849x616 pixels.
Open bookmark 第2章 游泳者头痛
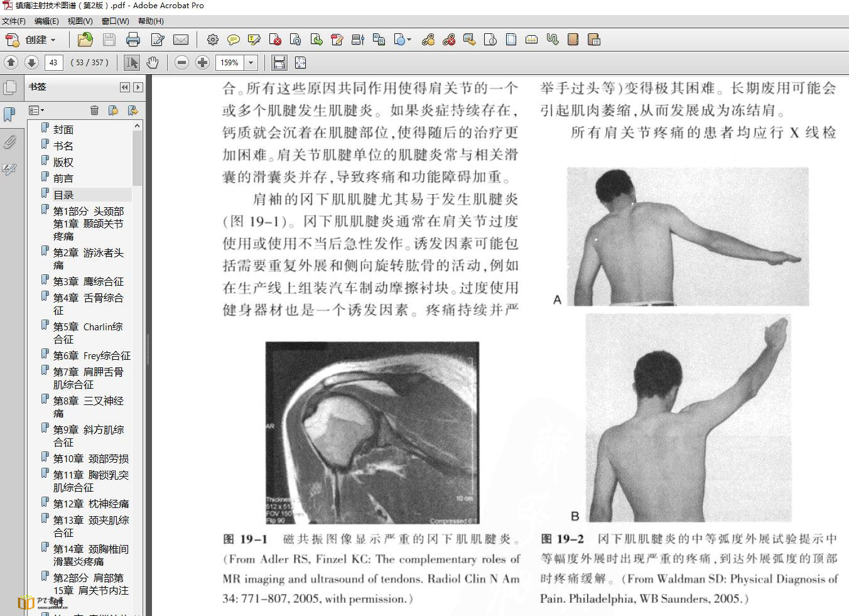tap(88, 259)
